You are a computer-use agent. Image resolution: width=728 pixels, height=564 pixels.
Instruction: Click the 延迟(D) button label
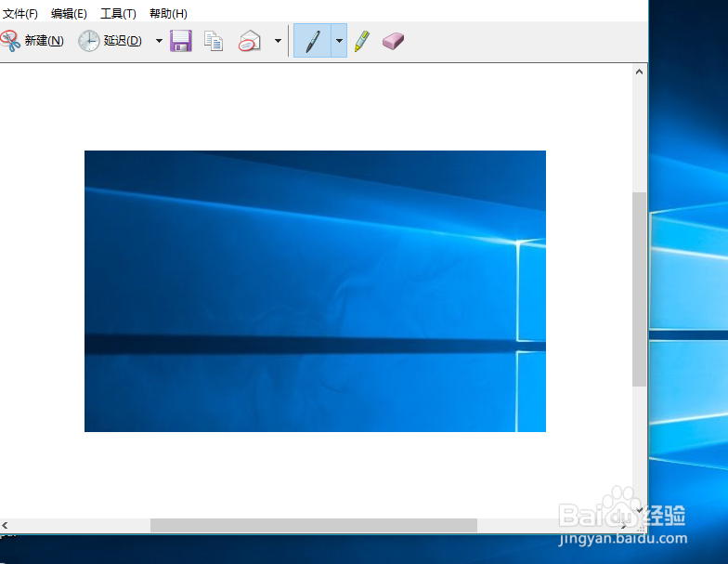click(123, 41)
